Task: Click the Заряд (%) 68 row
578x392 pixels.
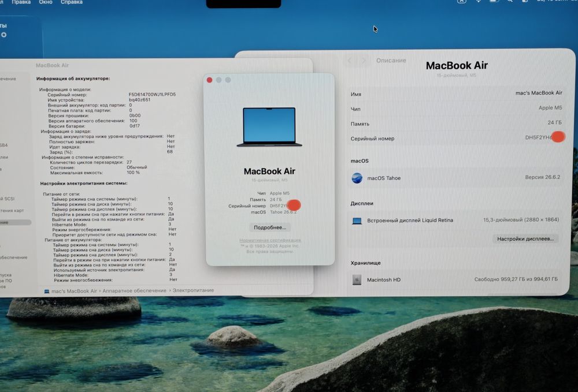Action: tap(111, 152)
